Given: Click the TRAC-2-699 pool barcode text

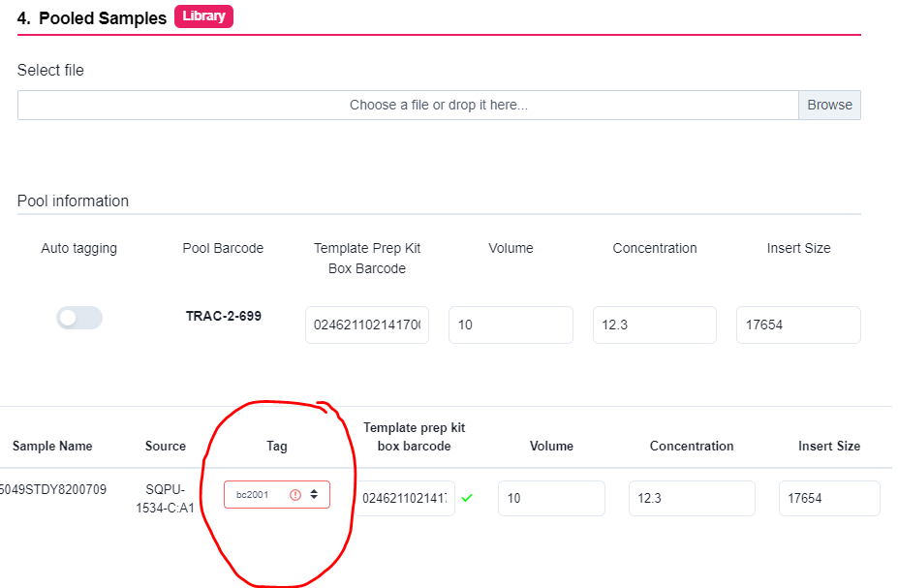Looking at the screenshot, I should pos(224,316).
